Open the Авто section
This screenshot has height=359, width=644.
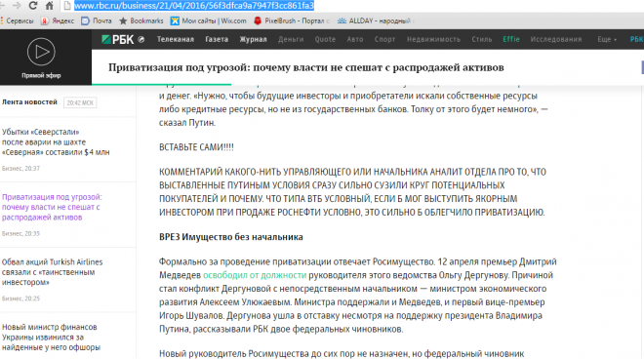tap(355, 39)
